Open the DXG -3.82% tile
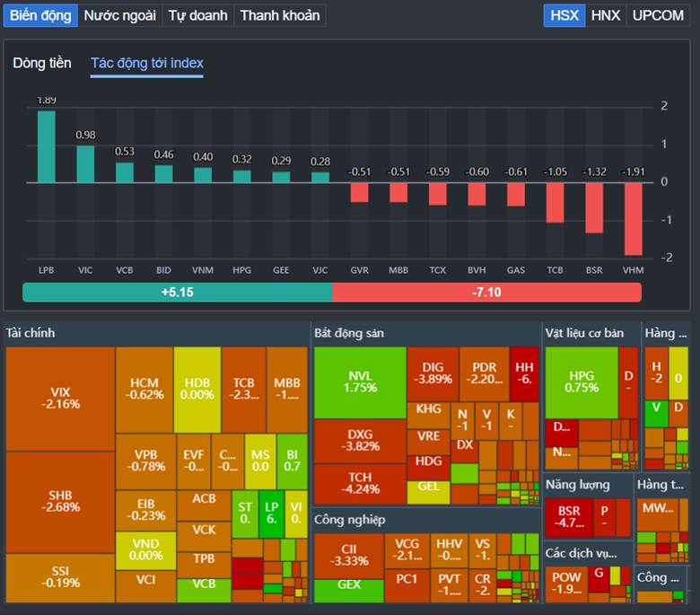The height and width of the screenshot is (615, 700). click(x=360, y=441)
